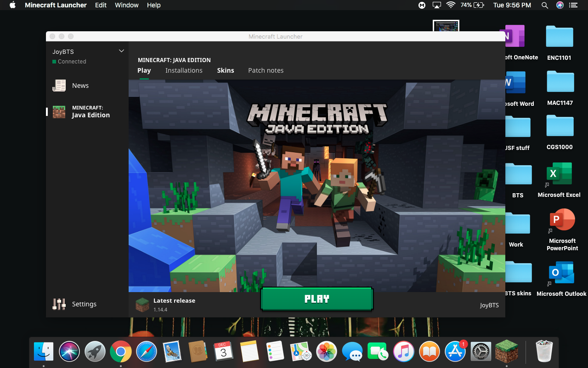This screenshot has width=588, height=368.
Task: Click the Minecraft Java Edition banner image
Action: [317, 186]
